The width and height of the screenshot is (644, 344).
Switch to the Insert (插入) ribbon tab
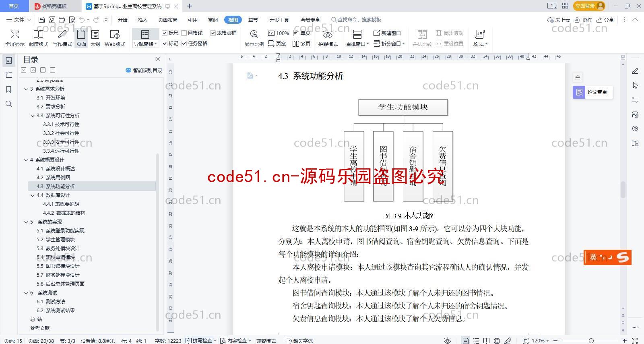142,20
